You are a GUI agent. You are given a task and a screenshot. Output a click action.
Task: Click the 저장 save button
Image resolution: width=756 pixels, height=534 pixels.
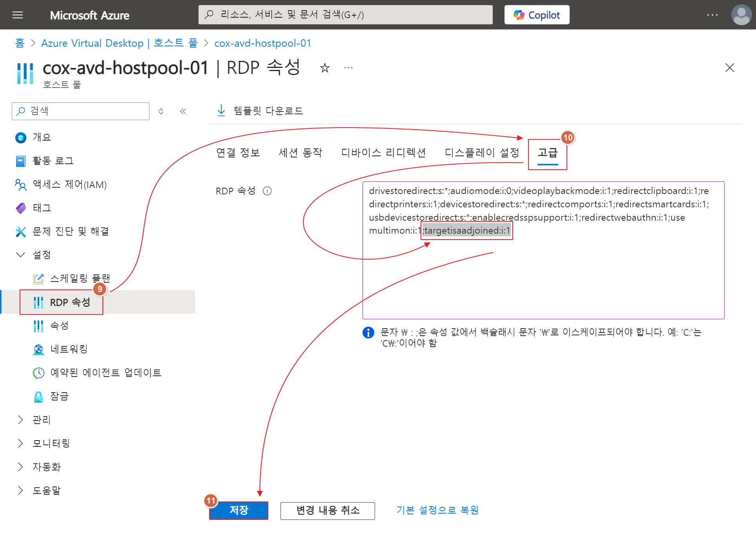(x=239, y=510)
